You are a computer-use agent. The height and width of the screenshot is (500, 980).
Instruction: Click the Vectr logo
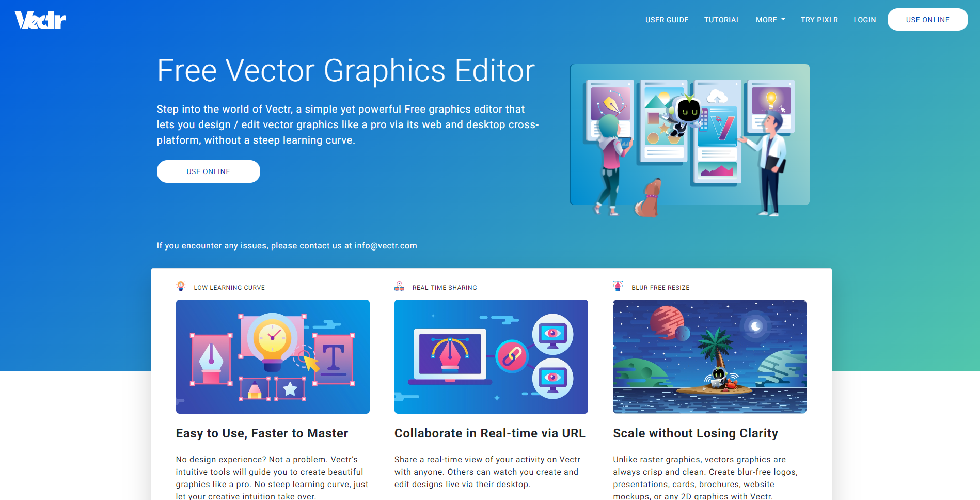click(x=40, y=20)
